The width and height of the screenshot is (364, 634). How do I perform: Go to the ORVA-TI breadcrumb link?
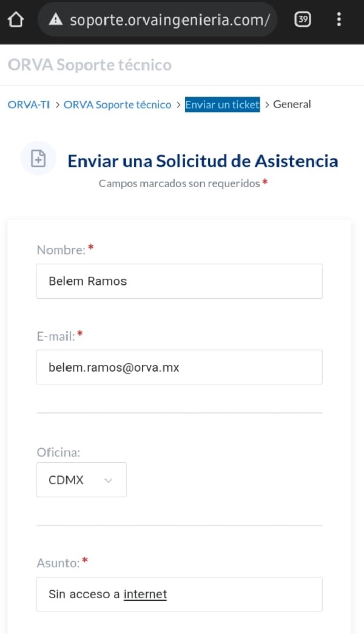(29, 104)
